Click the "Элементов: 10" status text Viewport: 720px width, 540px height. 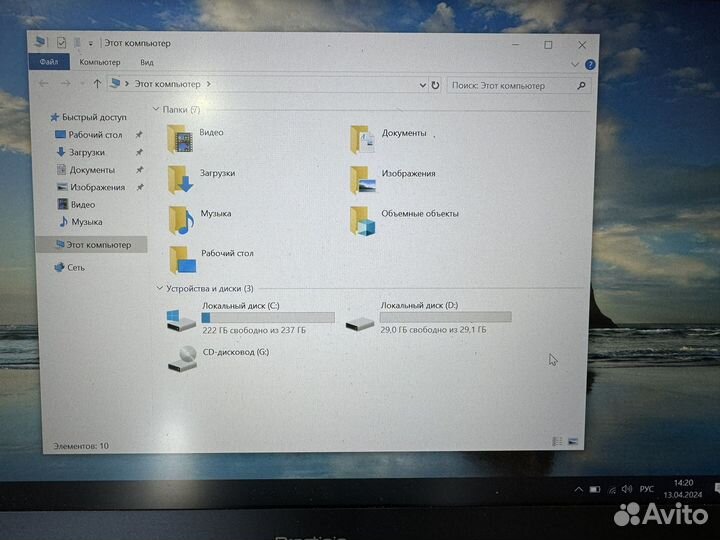(x=81, y=446)
